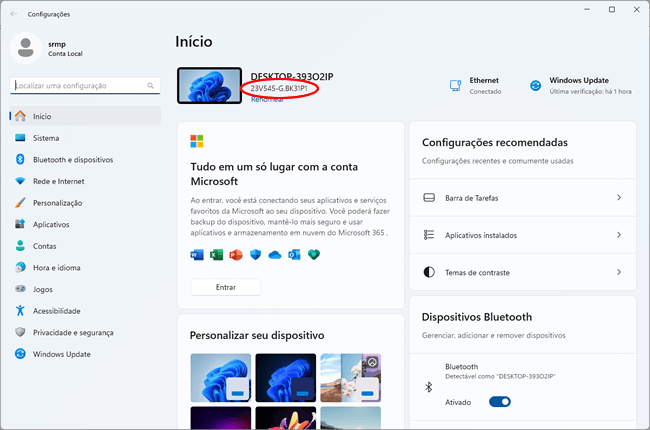The height and width of the screenshot is (430, 650).
Task: Click the Aplicativos sidebar icon
Action: (20, 224)
